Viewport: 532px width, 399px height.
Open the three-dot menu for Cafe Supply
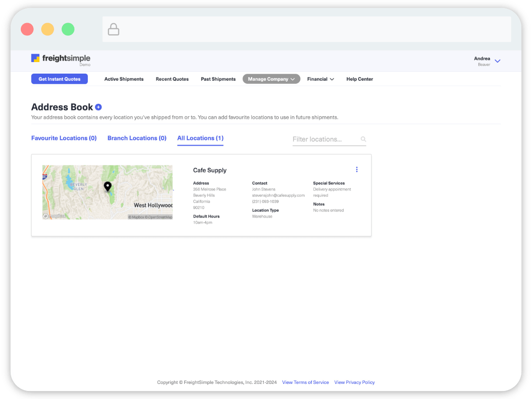(x=356, y=169)
